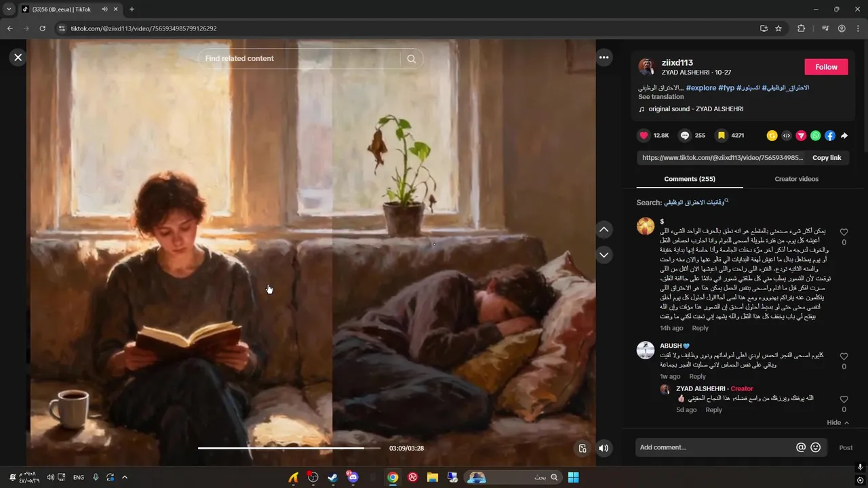This screenshot has width=868, height=488.
Task: Go back in Chrome browser
Action: [x=9, y=28]
